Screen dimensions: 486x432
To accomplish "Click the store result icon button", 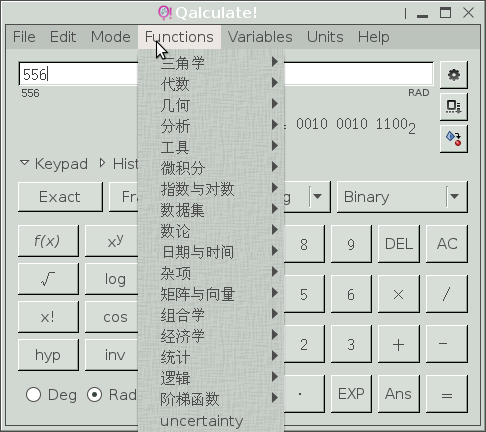I will pos(454,107).
